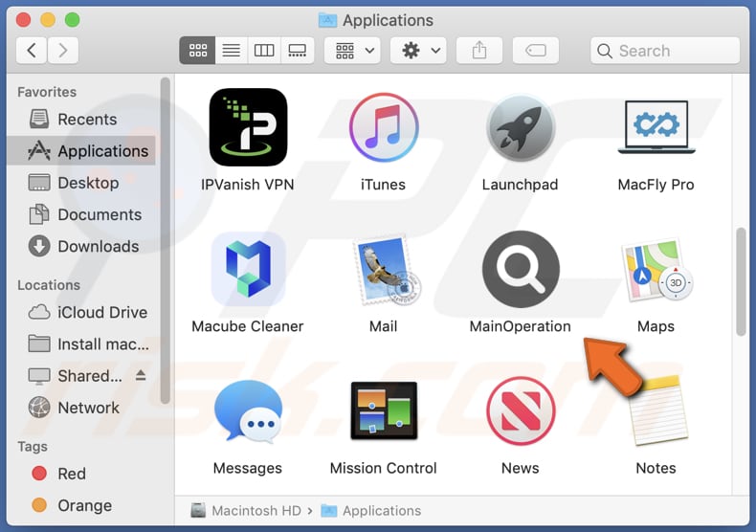Select the News app icon
Screen dimensions: 756x532
[521, 410]
